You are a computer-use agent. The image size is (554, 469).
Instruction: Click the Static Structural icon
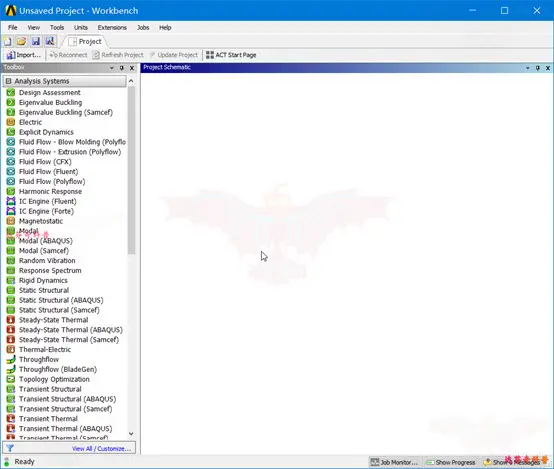coord(11,291)
